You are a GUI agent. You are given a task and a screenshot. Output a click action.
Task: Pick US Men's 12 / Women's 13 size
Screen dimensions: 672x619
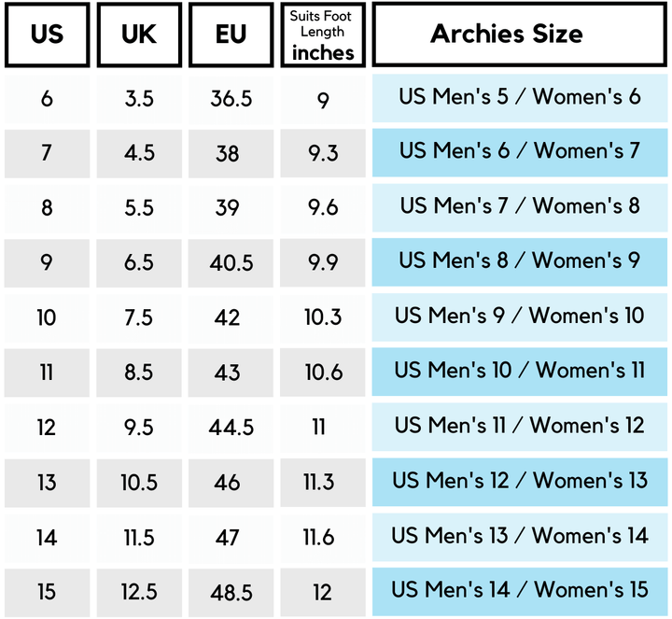520,483
